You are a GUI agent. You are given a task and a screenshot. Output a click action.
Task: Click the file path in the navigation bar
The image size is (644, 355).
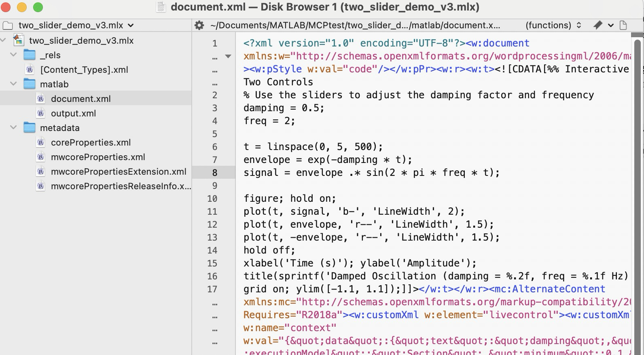(355, 25)
